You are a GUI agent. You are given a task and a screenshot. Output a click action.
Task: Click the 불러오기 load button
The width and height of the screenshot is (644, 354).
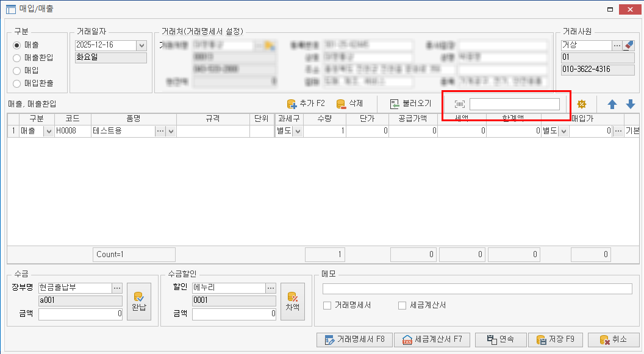click(x=410, y=104)
